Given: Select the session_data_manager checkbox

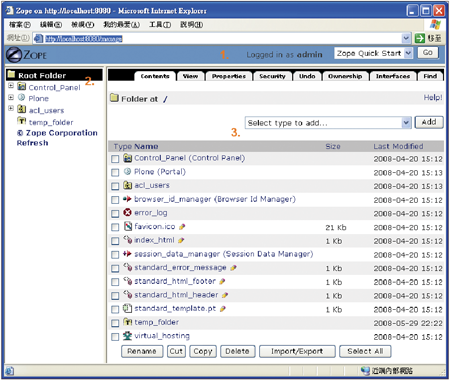Looking at the screenshot, I should (x=115, y=255).
